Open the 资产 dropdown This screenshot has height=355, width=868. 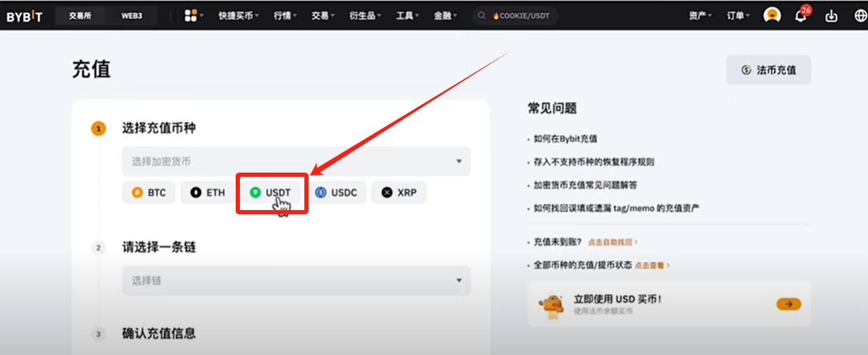pyautogui.click(x=702, y=16)
